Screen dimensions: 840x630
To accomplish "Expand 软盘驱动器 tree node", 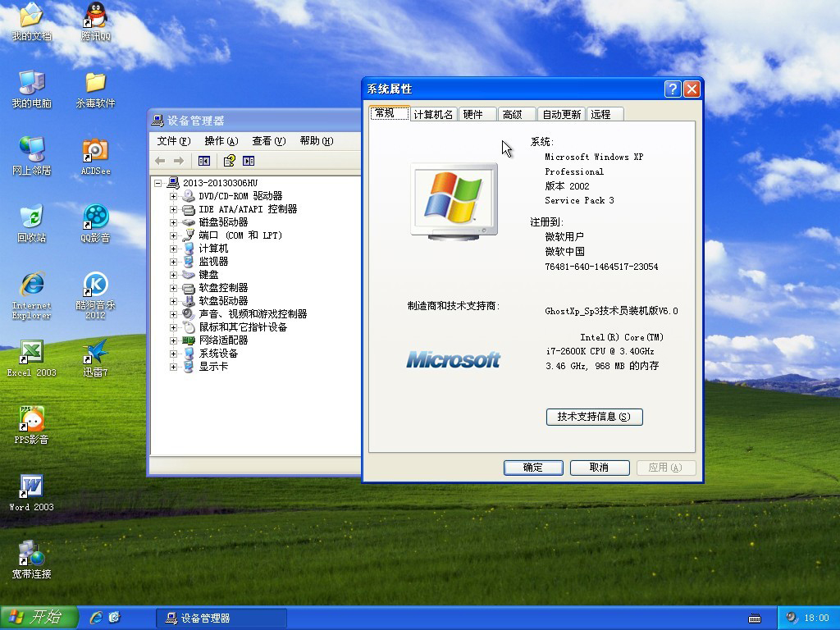I will pos(173,301).
